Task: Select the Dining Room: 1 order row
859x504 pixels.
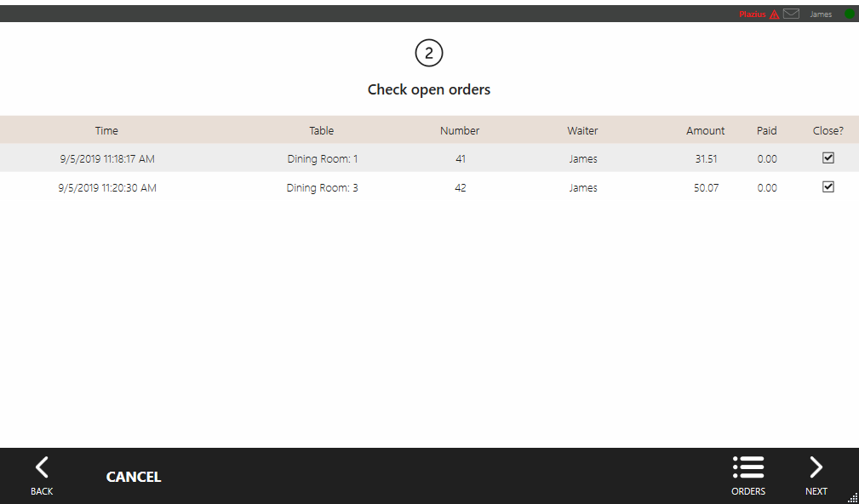Action: point(322,158)
